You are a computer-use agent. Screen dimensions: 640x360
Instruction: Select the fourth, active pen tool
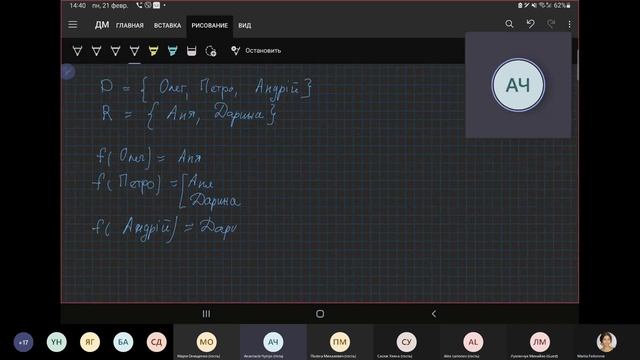click(134, 51)
